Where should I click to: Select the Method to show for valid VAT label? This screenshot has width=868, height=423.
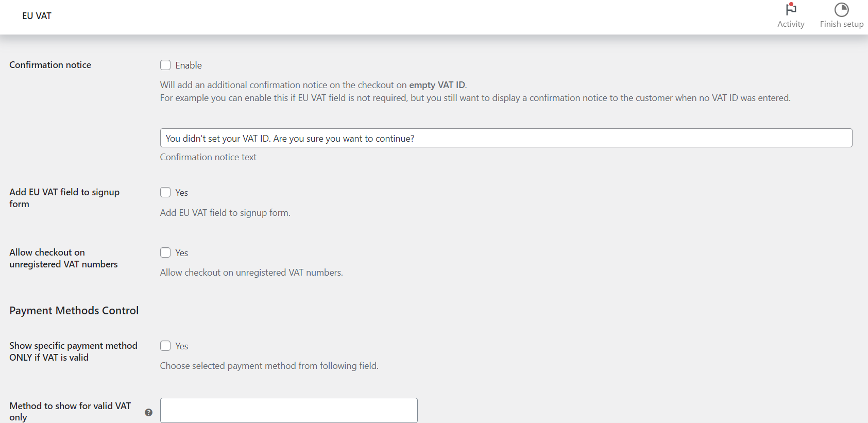(70, 412)
